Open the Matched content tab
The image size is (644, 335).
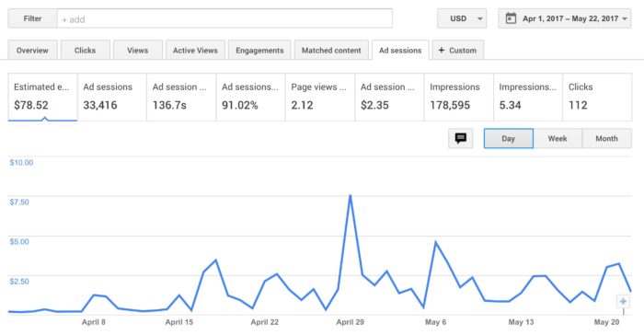coord(331,50)
